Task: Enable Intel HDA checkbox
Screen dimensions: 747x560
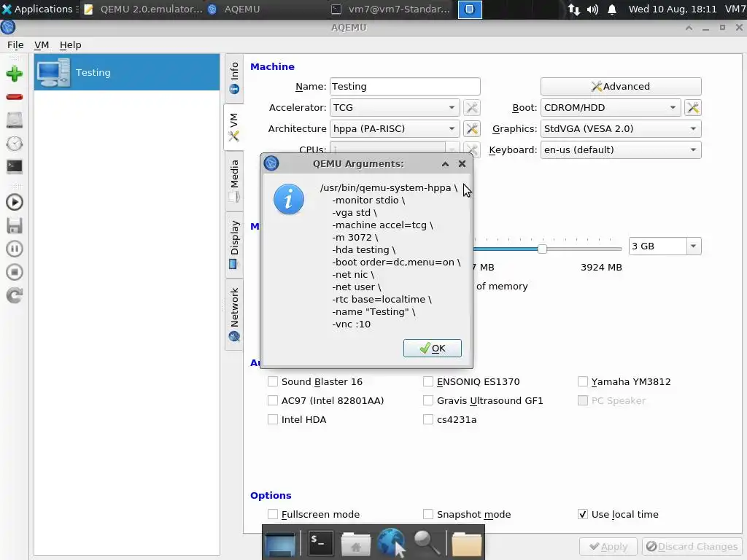Action: point(273,419)
